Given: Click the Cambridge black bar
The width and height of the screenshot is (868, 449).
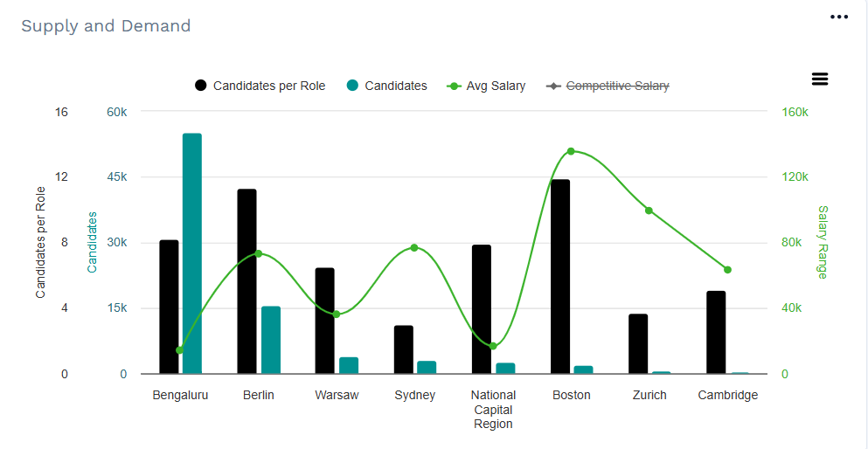Looking at the screenshot, I should point(716,332).
